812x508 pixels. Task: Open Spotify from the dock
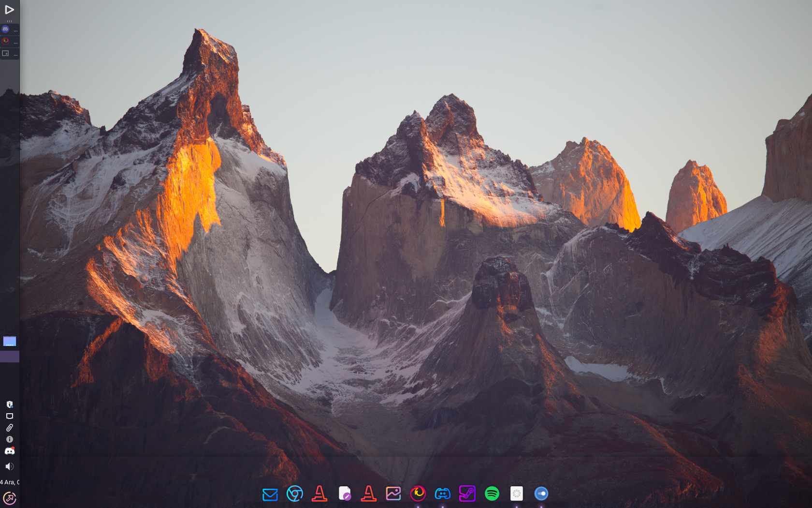tap(492, 493)
